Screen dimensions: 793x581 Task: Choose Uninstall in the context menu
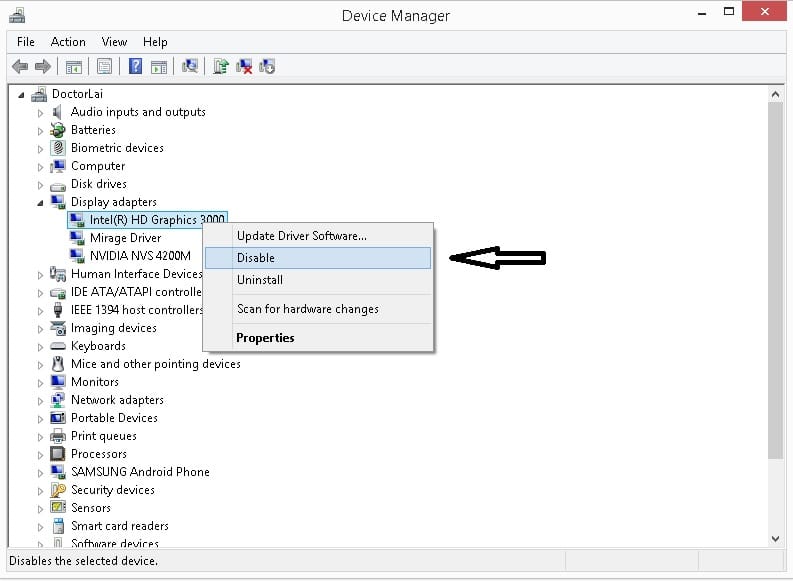point(318,280)
